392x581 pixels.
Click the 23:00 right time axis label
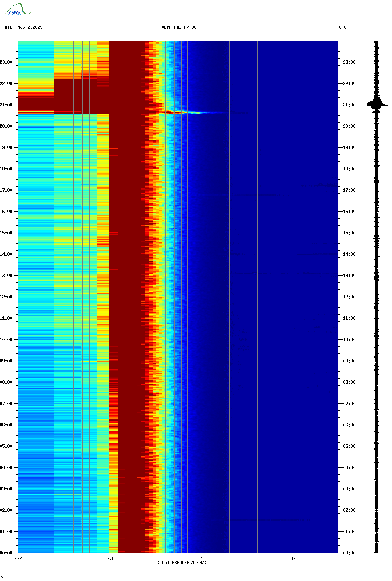click(x=349, y=62)
